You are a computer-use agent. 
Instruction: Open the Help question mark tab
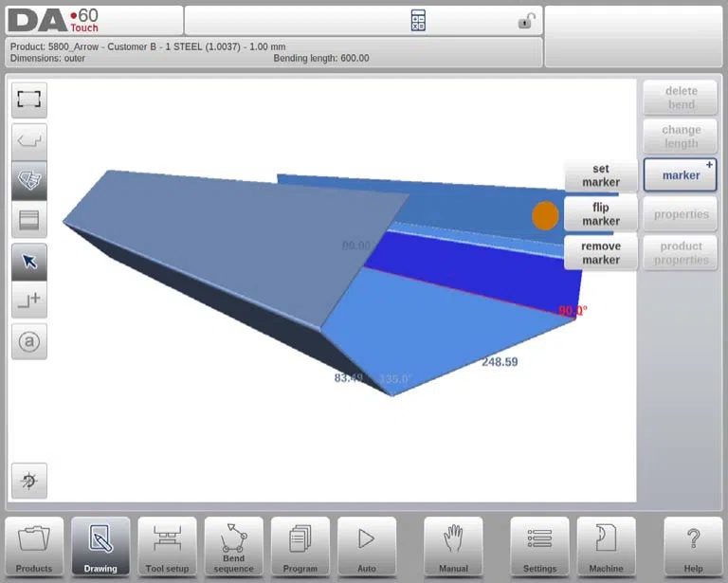[x=693, y=547]
